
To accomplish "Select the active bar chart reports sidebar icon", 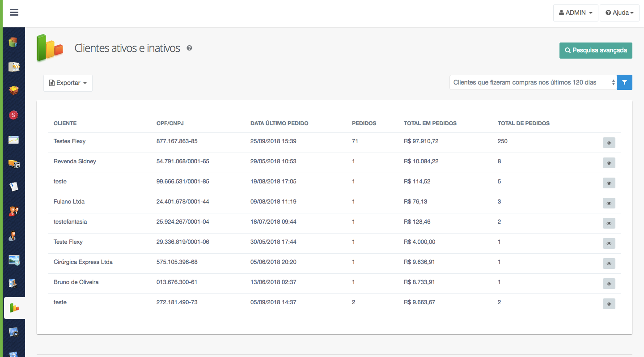I will 14,308.
